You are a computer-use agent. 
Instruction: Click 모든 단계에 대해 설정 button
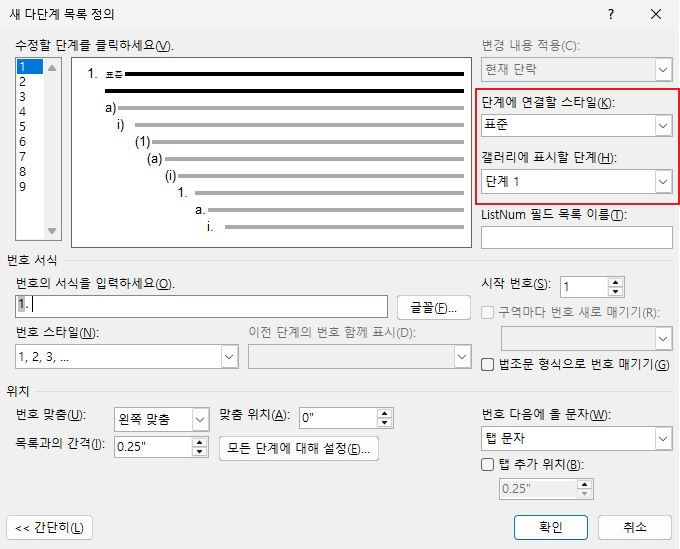(299, 449)
